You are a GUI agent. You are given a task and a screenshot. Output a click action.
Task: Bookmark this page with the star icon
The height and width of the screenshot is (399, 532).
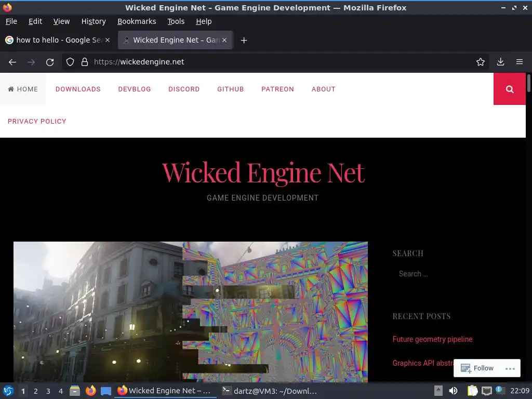tap(481, 62)
